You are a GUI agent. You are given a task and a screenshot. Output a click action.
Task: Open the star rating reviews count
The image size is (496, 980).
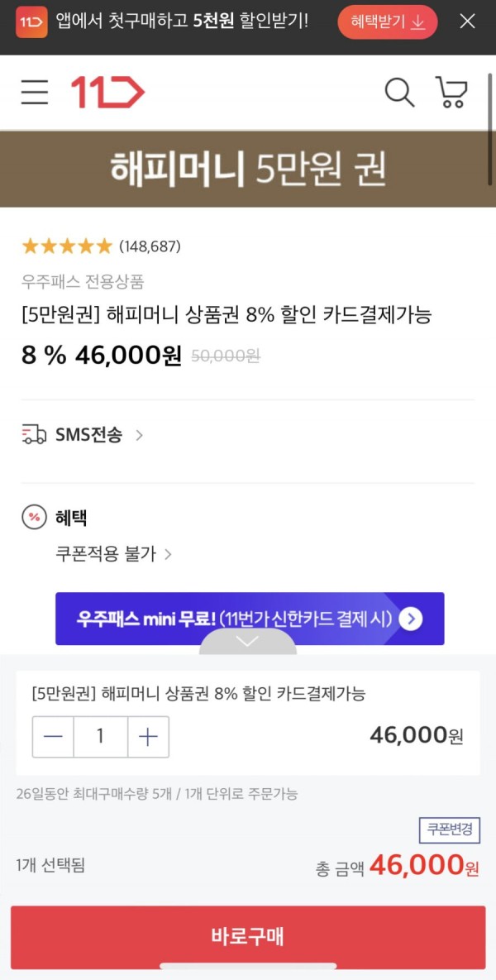[x=150, y=247]
